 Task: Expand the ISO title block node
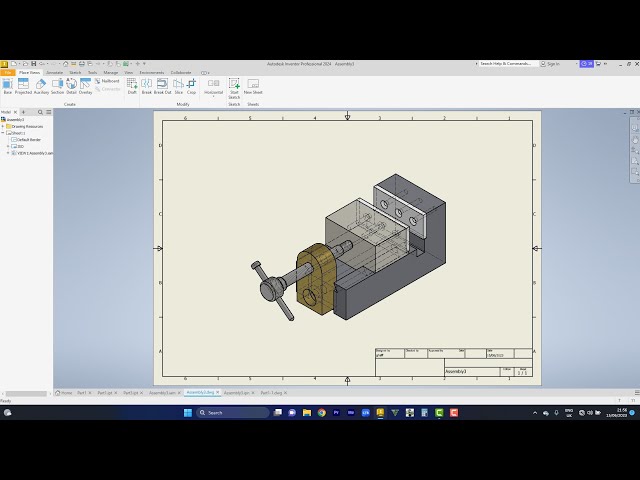coord(8,146)
